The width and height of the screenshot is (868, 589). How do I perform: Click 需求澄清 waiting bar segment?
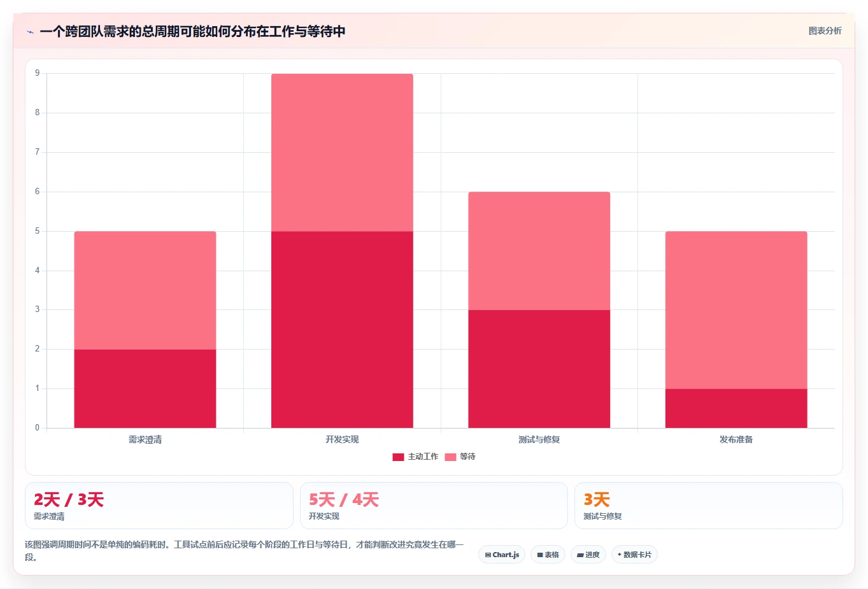click(145, 290)
